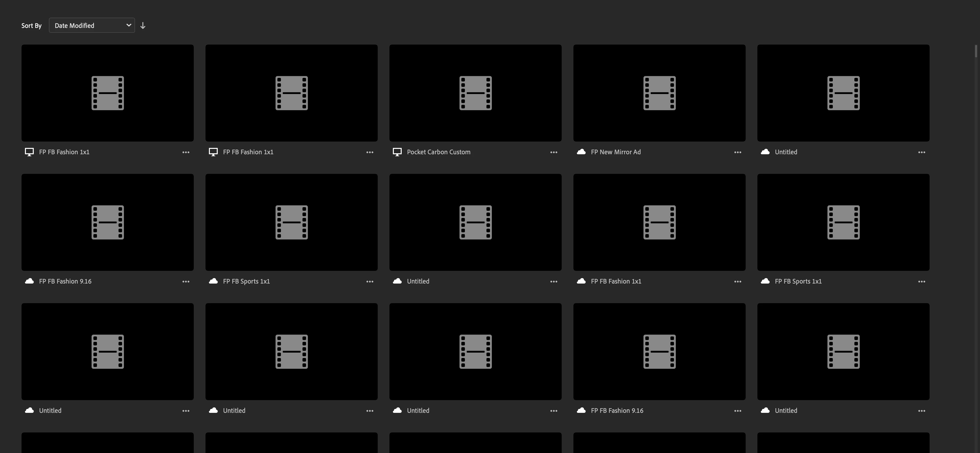
Task: Open more options for cloud-stored FP FB Fashion 1x1
Action: point(737,282)
